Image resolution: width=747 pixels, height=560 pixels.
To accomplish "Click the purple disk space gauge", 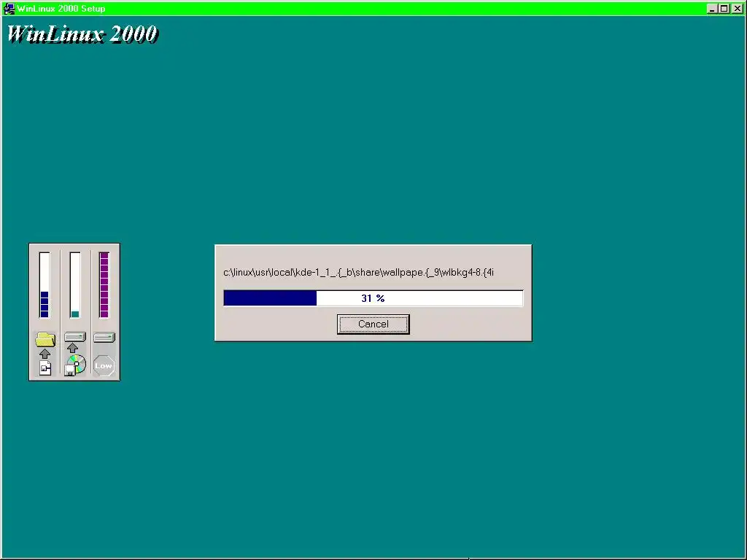I will coord(104,285).
